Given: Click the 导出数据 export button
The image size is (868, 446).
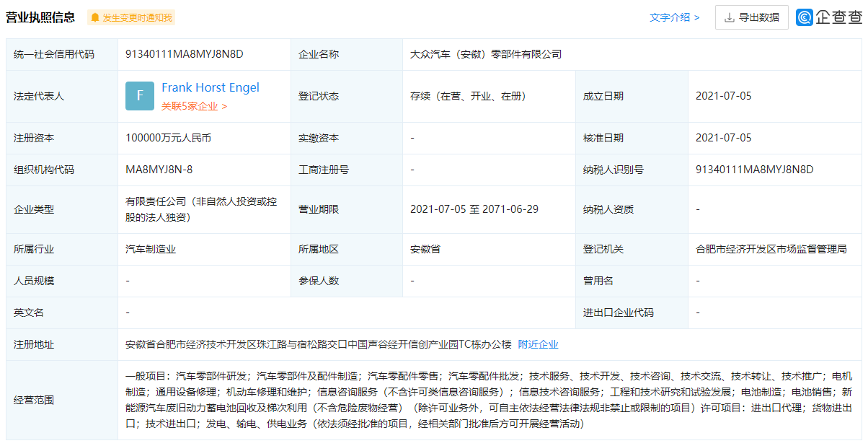Looking at the screenshot, I should (752, 17).
